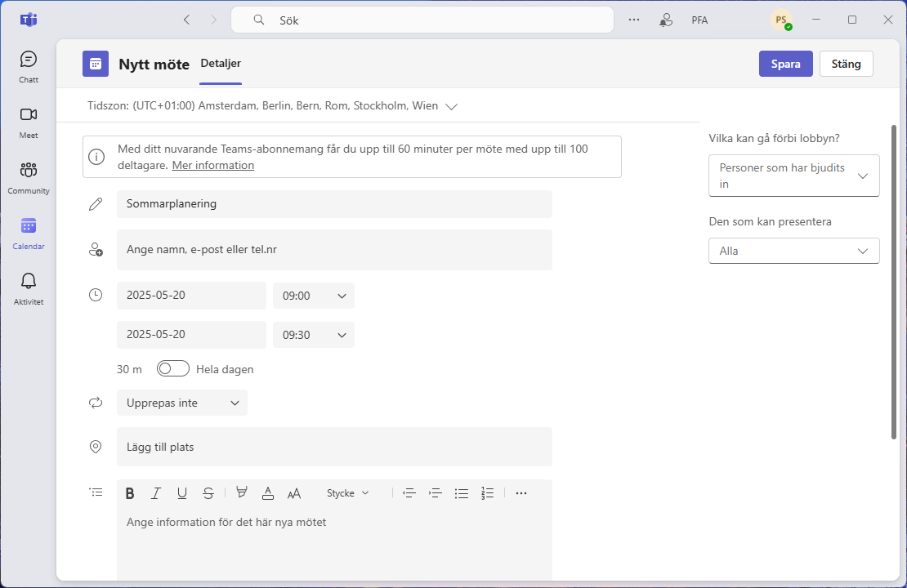Click the add participants icon
This screenshot has width=907, height=588.
(96, 249)
